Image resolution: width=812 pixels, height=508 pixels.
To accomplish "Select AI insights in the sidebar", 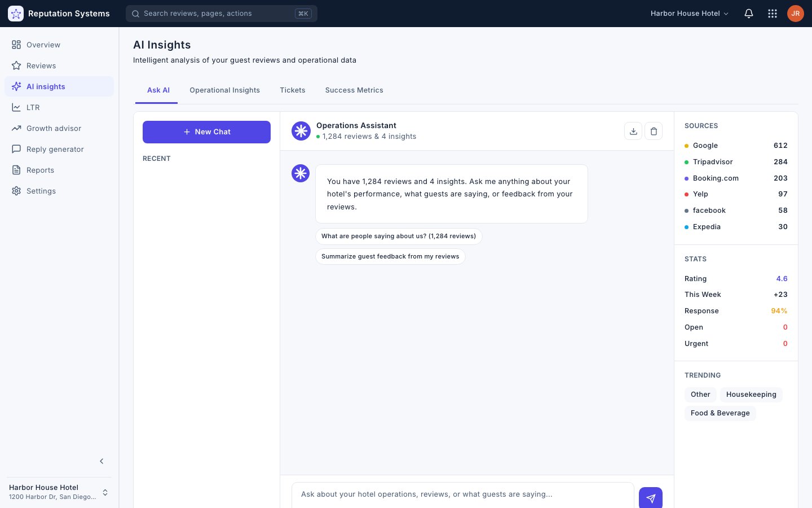I will 59,86.
